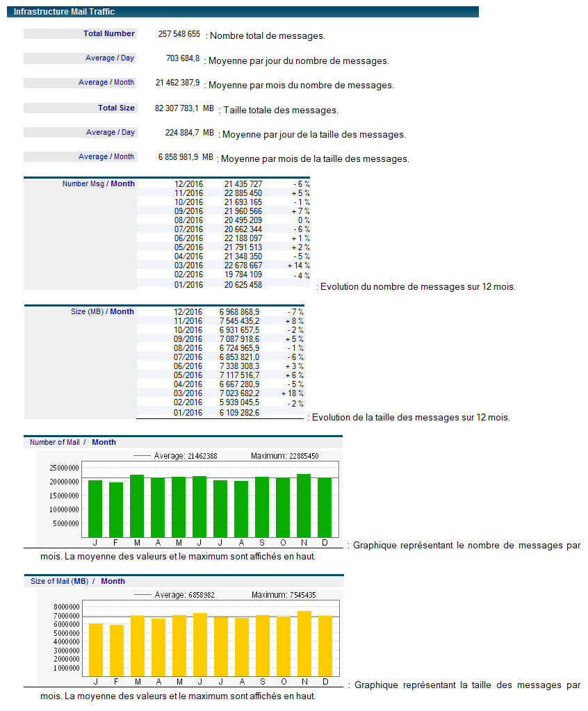588x711 pixels.
Task: Click the yellow June bar
Action: [200, 645]
